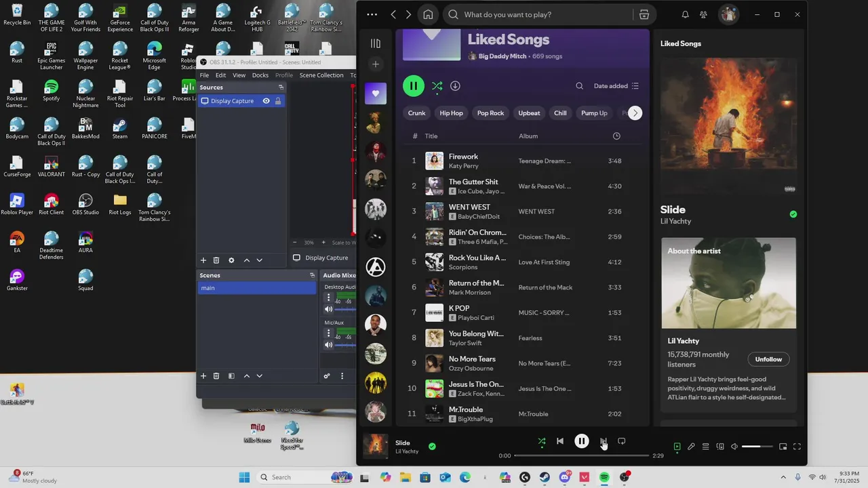The height and width of the screenshot is (488, 868).
Task: Toggle liked checkmark beside Slide in right panel
Action: 793,214
